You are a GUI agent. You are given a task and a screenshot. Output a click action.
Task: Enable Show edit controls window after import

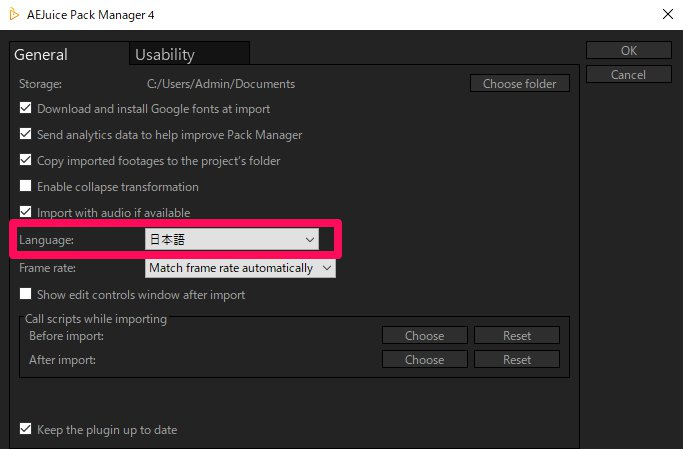point(26,295)
